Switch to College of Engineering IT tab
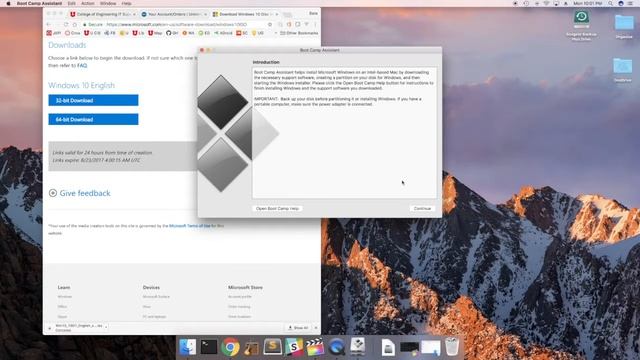Screen dimensions: 640x360 click(x=103, y=14)
